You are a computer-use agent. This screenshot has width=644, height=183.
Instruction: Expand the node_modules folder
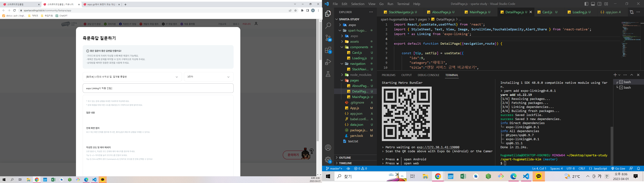(355, 75)
